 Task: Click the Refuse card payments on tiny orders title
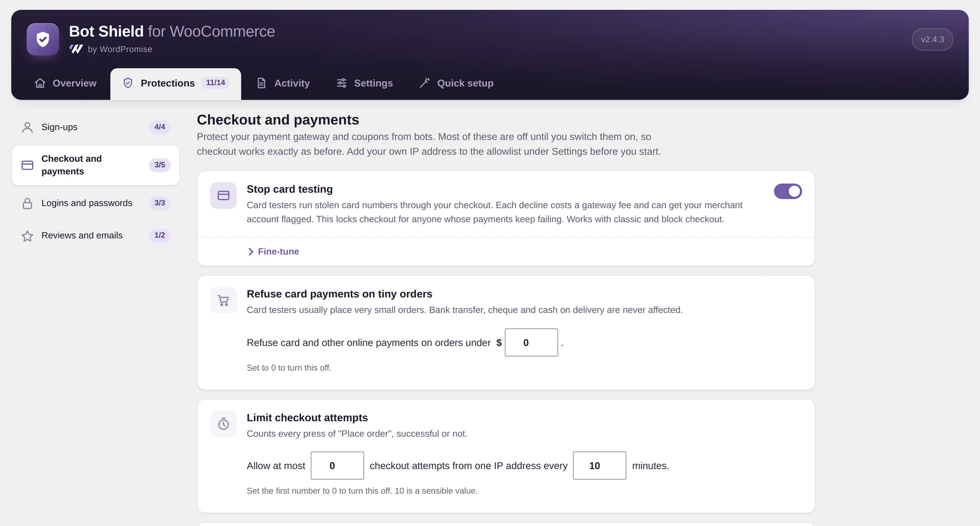click(x=339, y=294)
